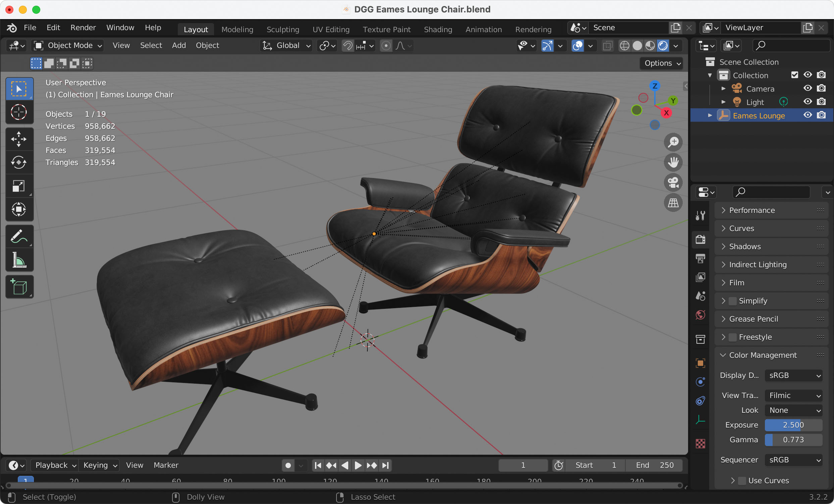Image resolution: width=834 pixels, height=504 pixels.
Task: Collapse the Color Management panel
Action: [x=771, y=355]
